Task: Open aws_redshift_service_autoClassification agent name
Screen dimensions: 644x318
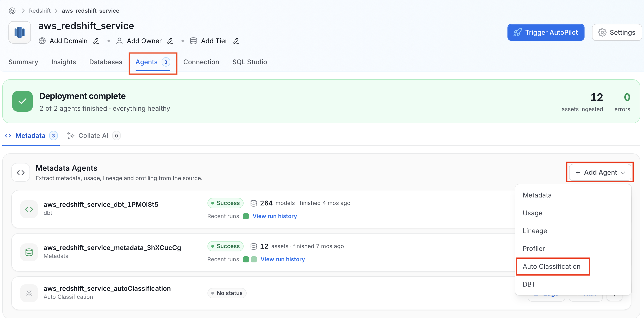Action: (x=107, y=288)
